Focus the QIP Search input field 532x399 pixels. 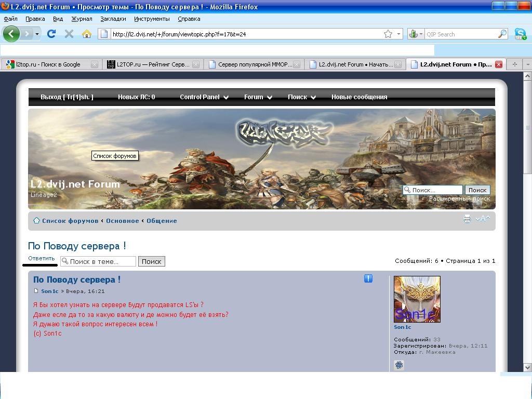click(461, 34)
